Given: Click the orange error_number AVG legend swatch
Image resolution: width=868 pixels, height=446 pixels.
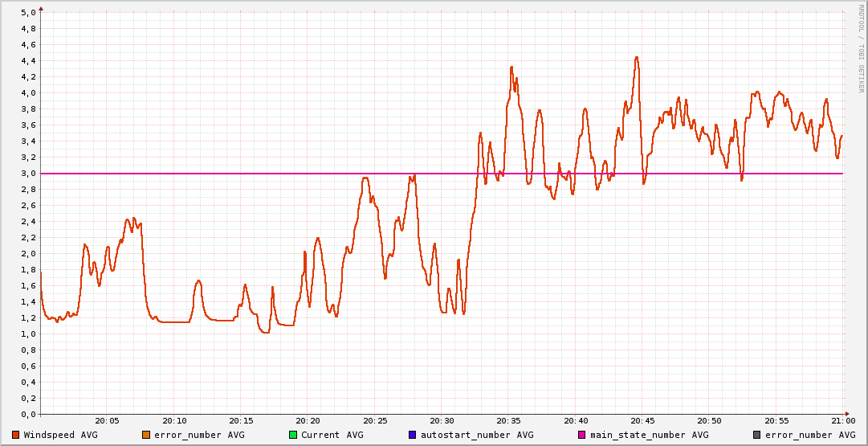Looking at the screenshot, I should pyautogui.click(x=146, y=435).
